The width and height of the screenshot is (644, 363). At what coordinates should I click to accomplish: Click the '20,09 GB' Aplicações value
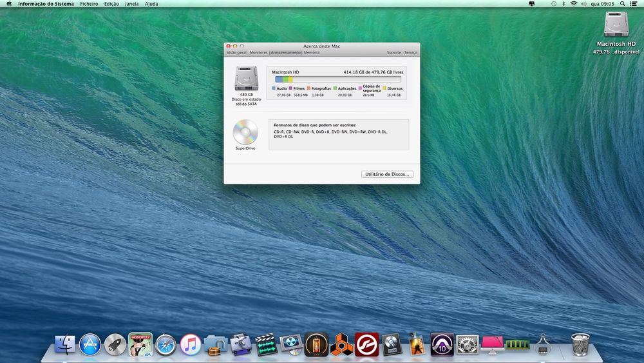coord(345,95)
